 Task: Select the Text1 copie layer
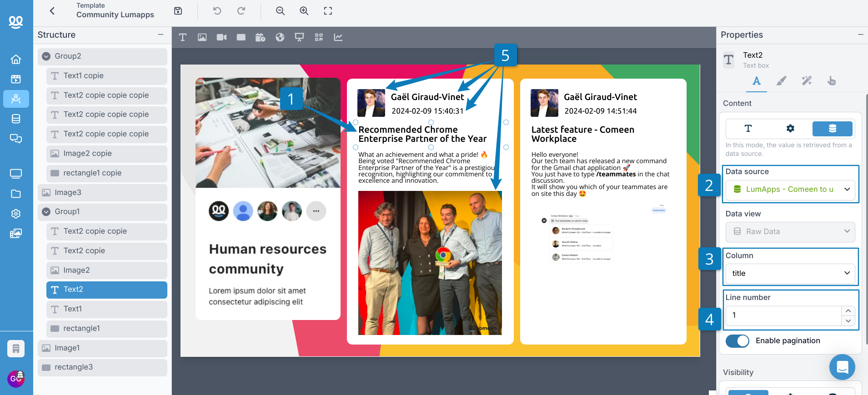[106, 76]
